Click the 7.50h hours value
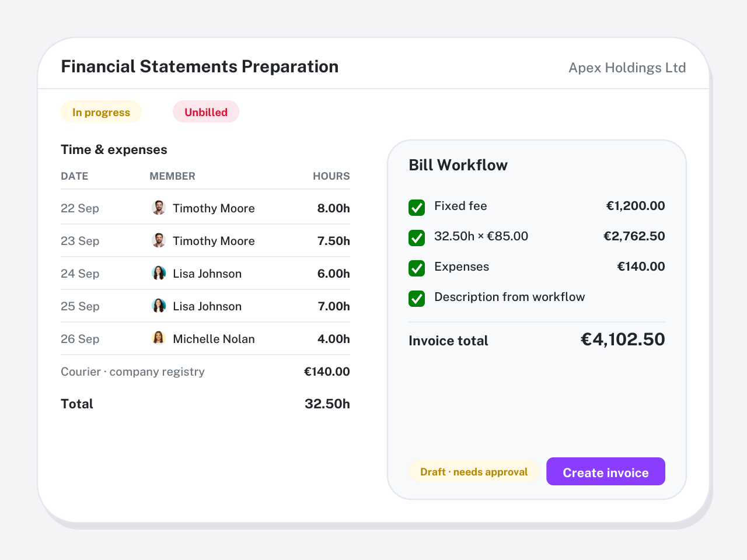 334,241
